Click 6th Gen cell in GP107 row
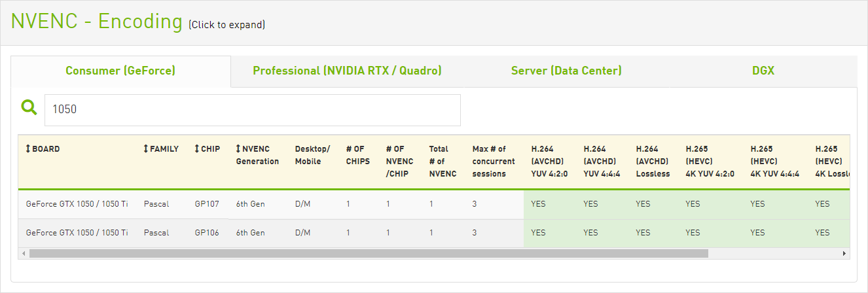868x293 pixels. pos(251,204)
